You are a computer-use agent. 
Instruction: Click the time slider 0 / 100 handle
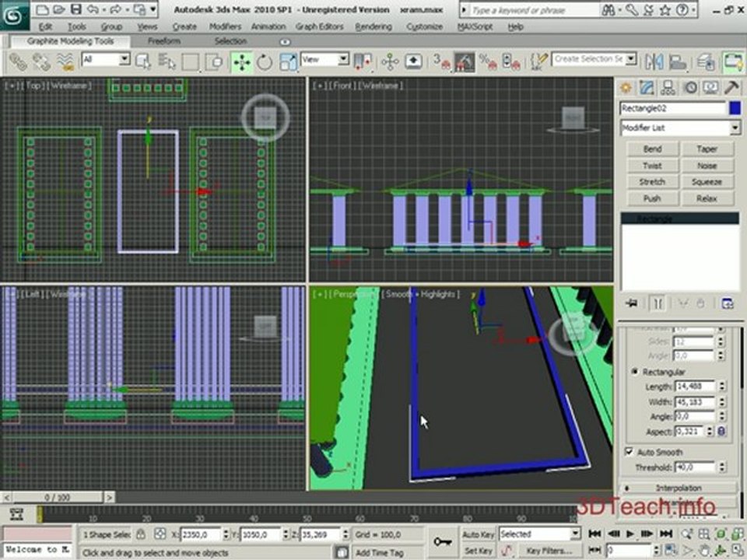coord(57,498)
